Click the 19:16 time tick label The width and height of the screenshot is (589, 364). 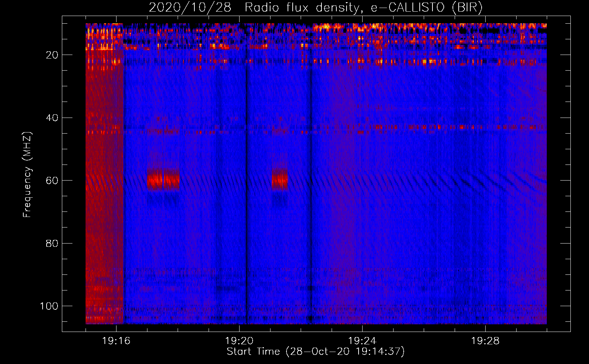116,341
